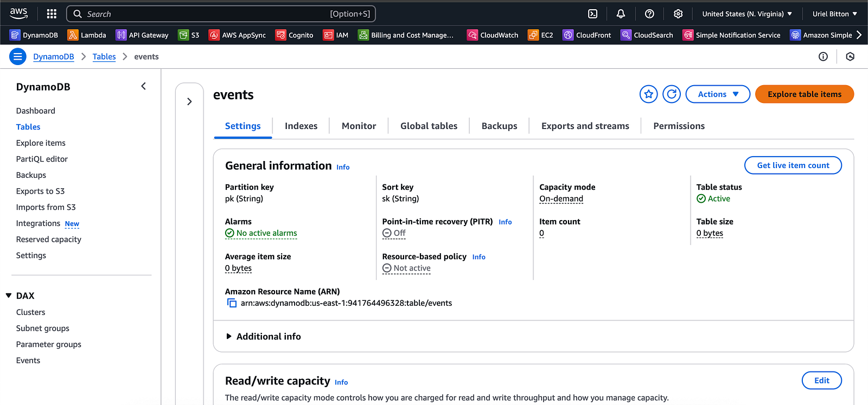Viewport: 868px width, 405px height.
Task: Open the region selector United States (N. Virginia)
Action: point(747,14)
